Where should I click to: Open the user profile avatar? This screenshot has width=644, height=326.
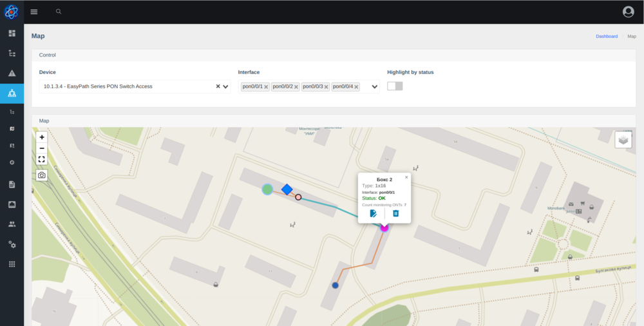tap(629, 12)
